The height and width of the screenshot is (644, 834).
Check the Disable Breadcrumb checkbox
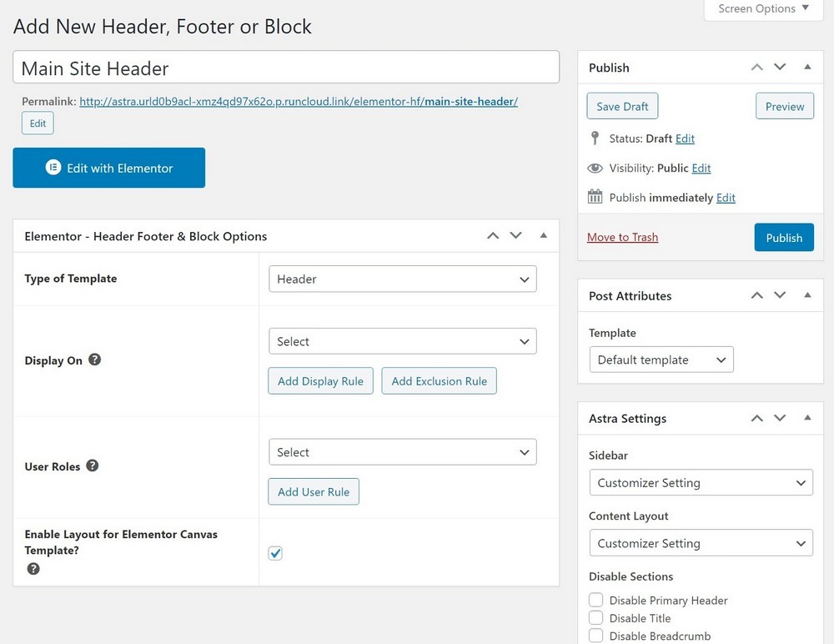595,636
